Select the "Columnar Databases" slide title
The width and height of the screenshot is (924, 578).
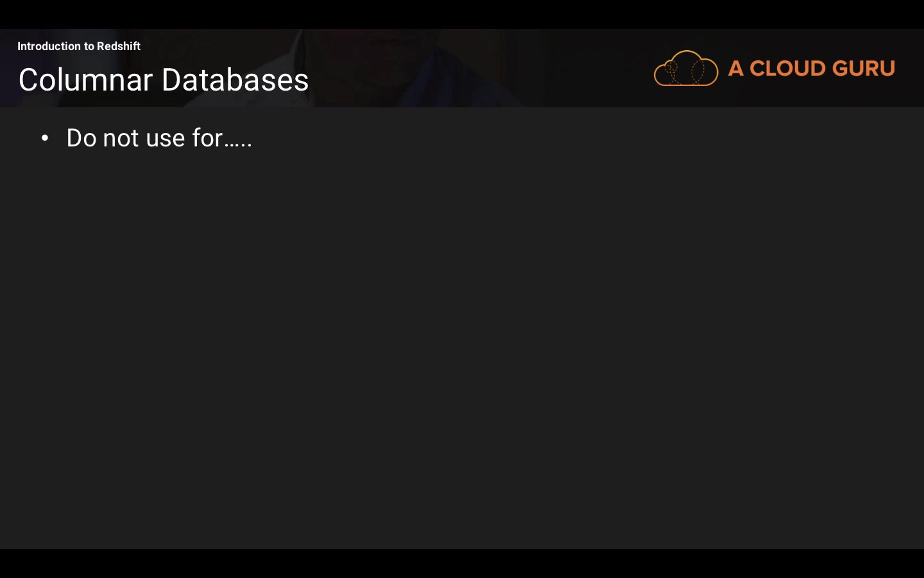[164, 80]
